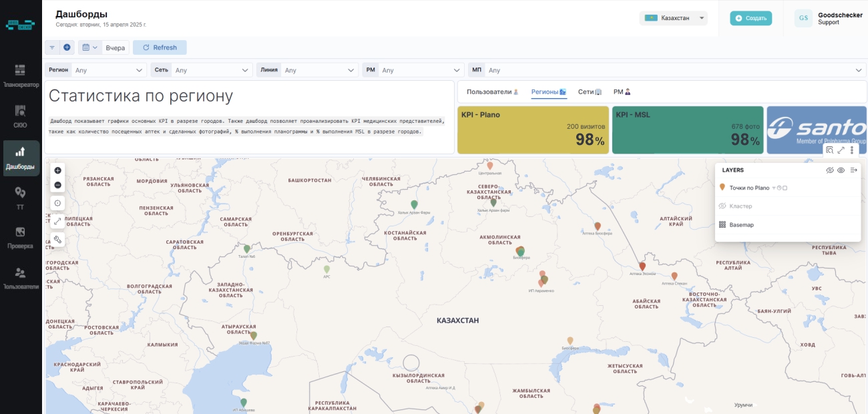The image size is (868, 414).
Task: Zoom out on the map
Action: (58, 185)
